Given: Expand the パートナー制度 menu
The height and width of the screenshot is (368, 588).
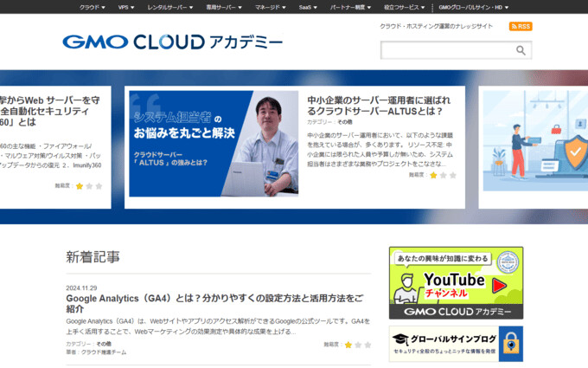Looking at the screenshot, I should (x=350, y=7).
